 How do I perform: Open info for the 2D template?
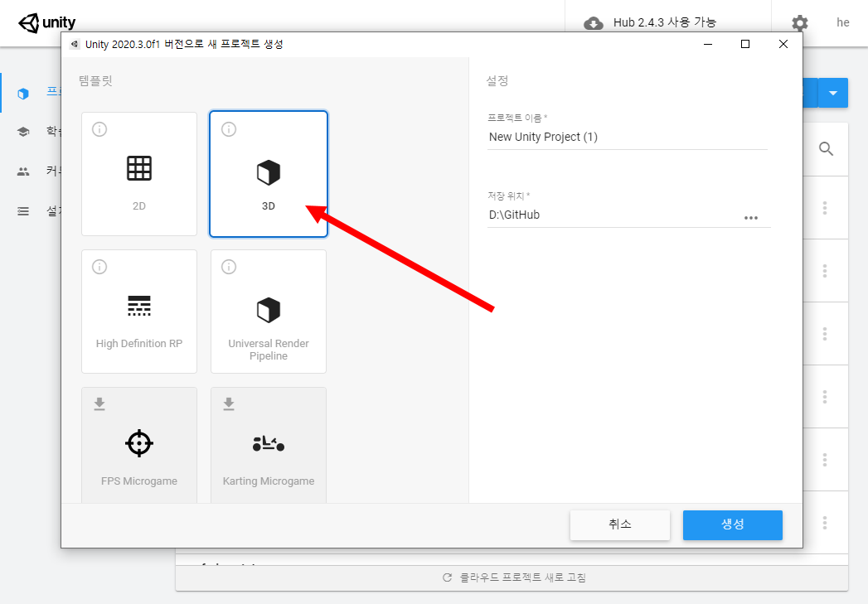coord(99,129)
